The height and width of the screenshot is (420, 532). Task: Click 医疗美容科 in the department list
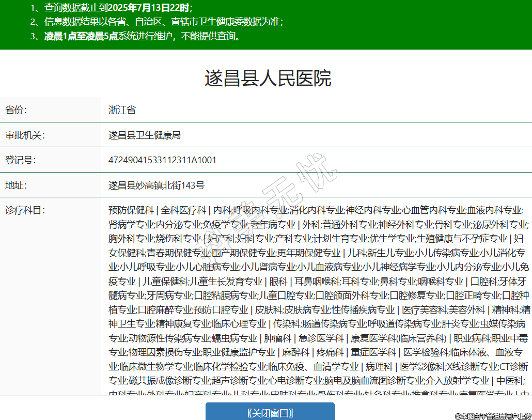424,310
